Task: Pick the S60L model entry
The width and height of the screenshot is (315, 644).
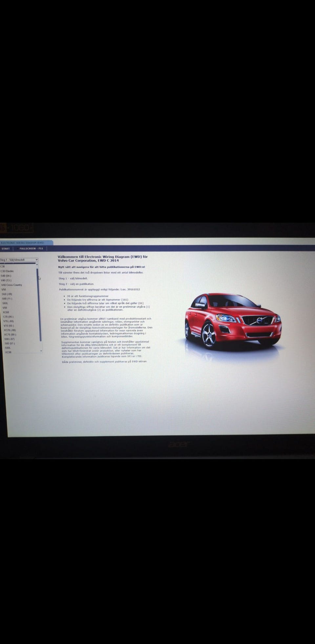Action: coord(5,303)
